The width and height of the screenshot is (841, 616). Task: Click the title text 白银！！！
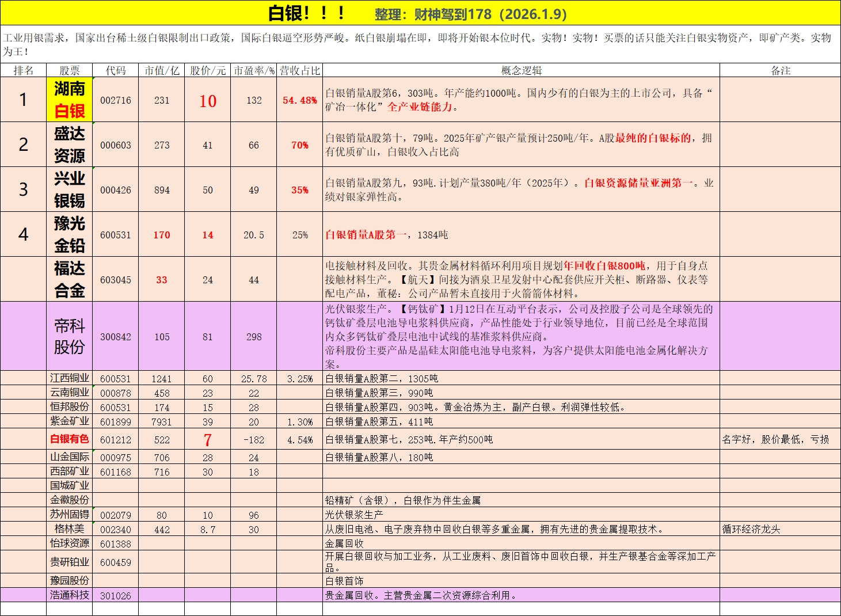pyautogui.click(x=306, y=13)
